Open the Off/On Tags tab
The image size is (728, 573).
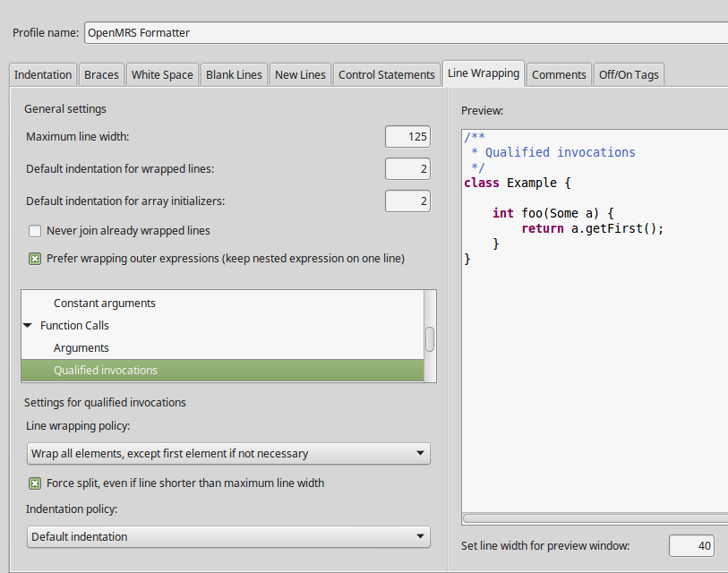tap(629, 74)
